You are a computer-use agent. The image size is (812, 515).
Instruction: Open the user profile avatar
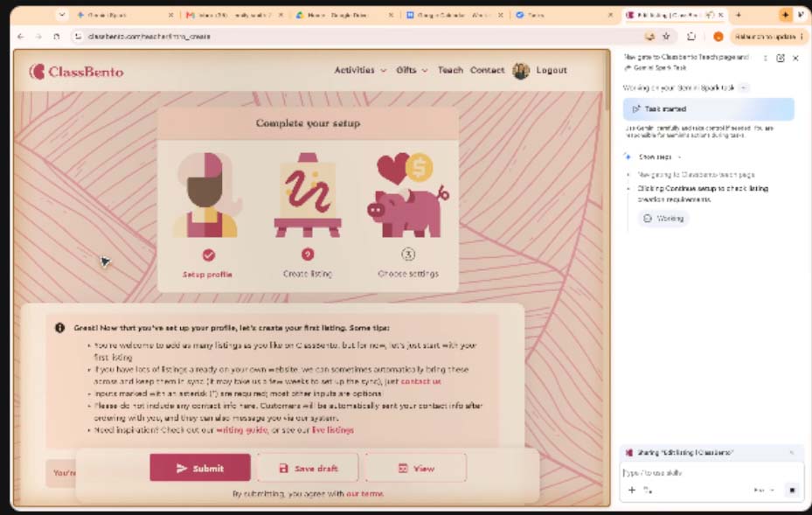click(x=521, y=71)
